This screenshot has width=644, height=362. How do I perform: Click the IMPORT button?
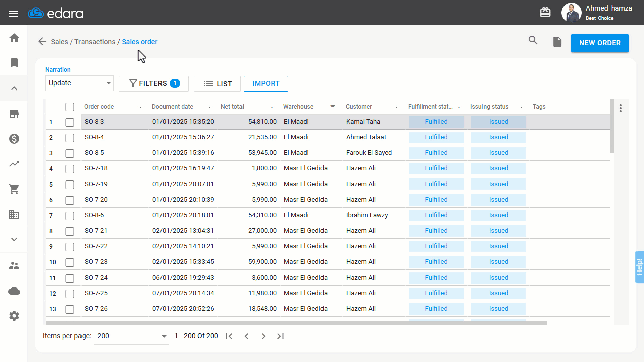pyautogui.click(x=266, y=84)
